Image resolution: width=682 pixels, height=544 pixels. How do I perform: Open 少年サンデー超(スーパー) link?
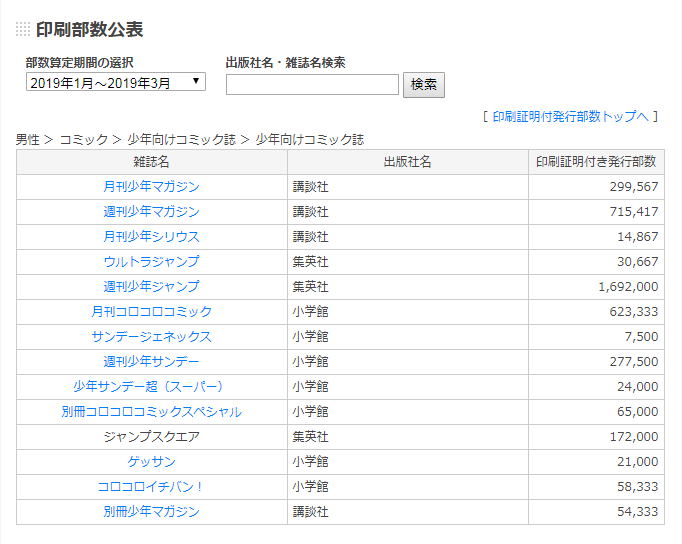[x=148, y=387]
